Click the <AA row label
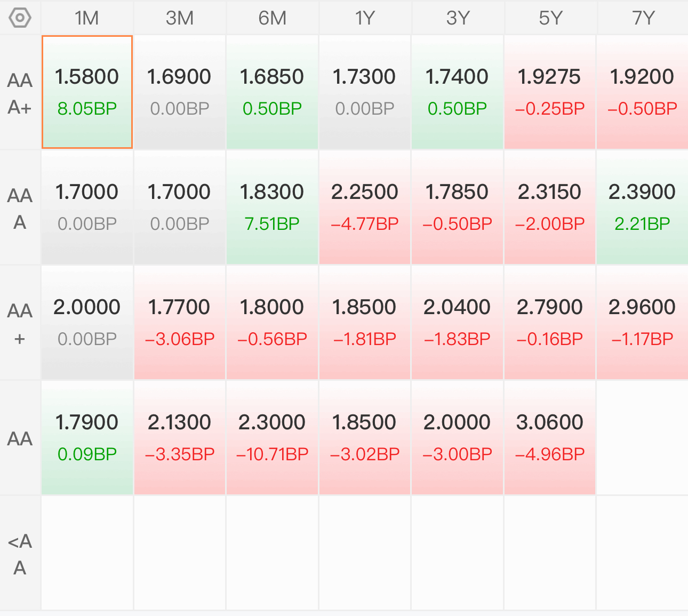 20,554
